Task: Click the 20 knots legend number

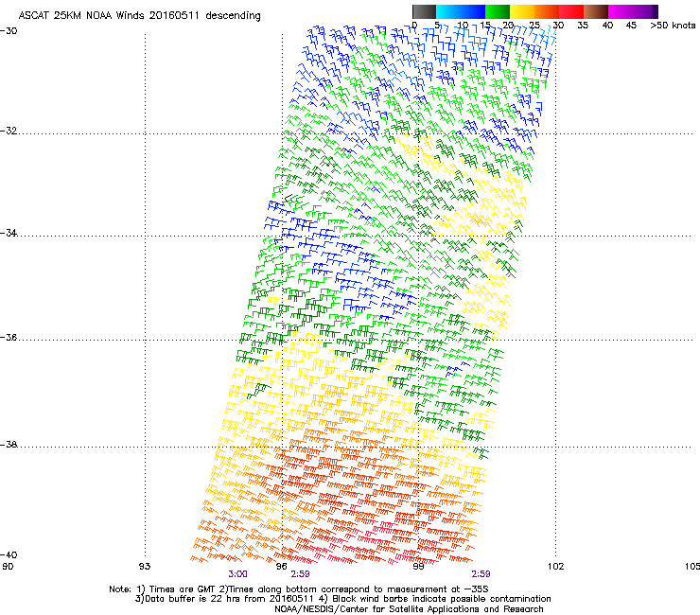Action: tap(509, 26)
